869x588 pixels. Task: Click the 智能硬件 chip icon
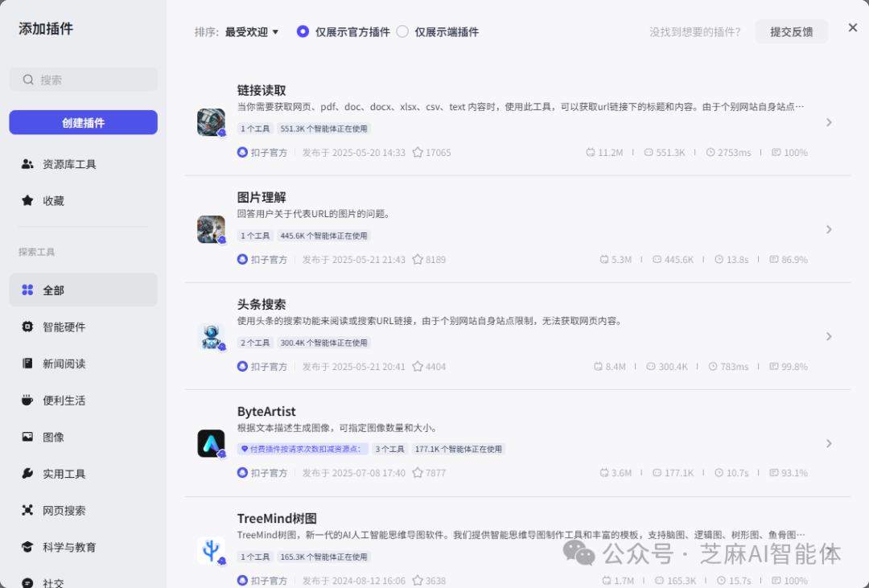(27, 327)
